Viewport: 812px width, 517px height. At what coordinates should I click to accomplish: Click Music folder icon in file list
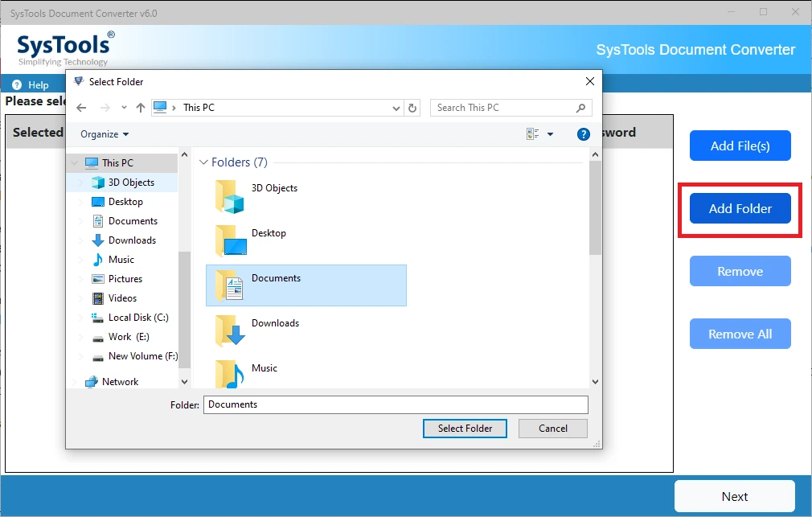(229, 374)
